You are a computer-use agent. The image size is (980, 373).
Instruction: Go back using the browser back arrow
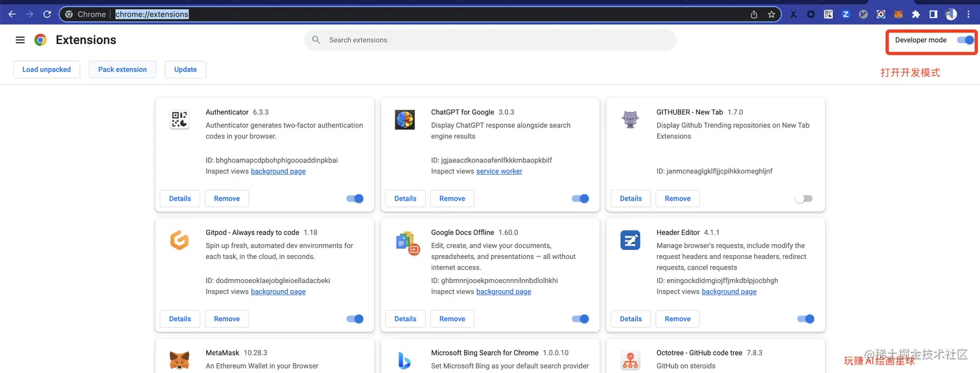coord(12,14)
